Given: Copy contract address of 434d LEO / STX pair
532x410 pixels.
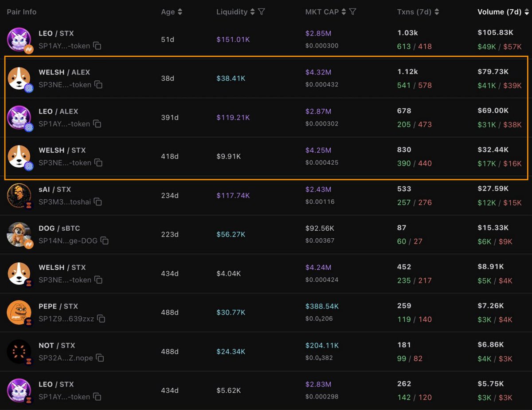Looking at the screenshot, I should tap(98, 397).
